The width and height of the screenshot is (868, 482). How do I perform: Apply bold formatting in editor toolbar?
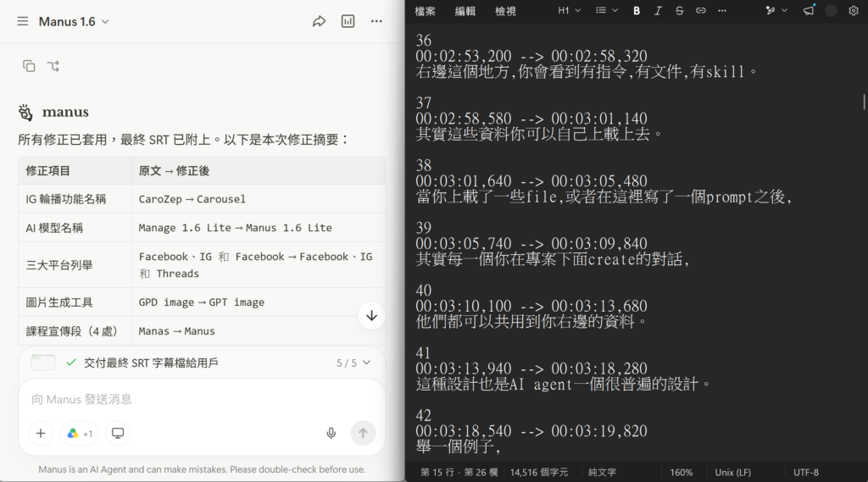pos(637,10)
